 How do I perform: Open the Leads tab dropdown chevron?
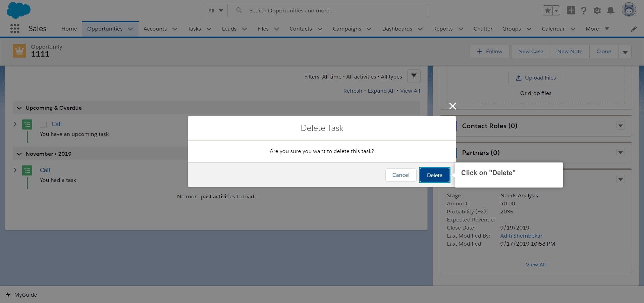click(x=245, y=29)
